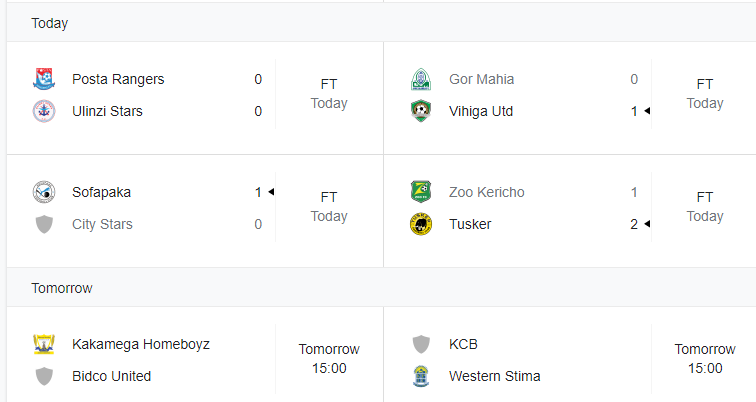Open Posta Rangers team name link

pyautogui.click(x=118, y=79)
